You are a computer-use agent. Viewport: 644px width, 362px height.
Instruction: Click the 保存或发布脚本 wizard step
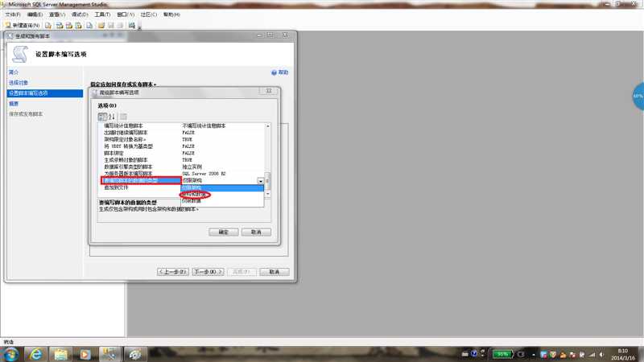pos(26,114)
